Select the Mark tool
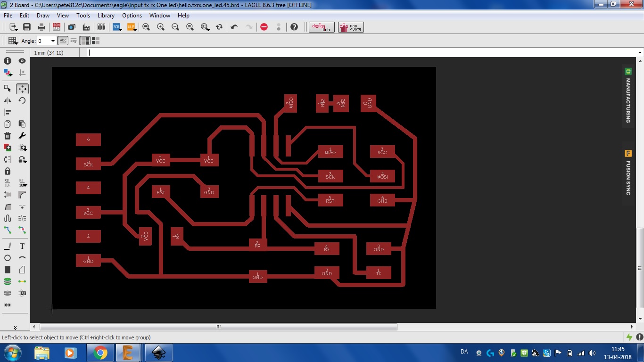 point(22,73)
